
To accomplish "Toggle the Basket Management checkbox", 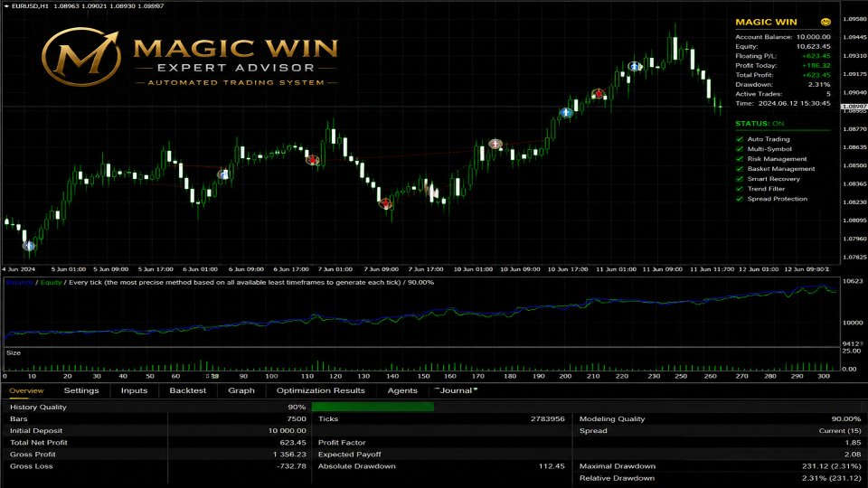I will click(x=740, y=169).
